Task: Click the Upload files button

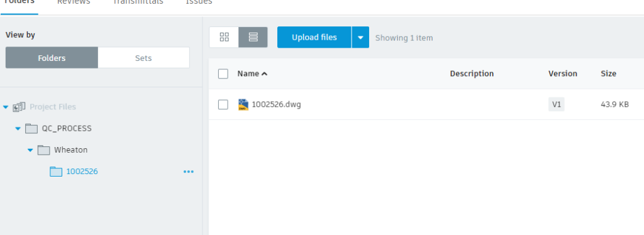Action: pos(314,37)
